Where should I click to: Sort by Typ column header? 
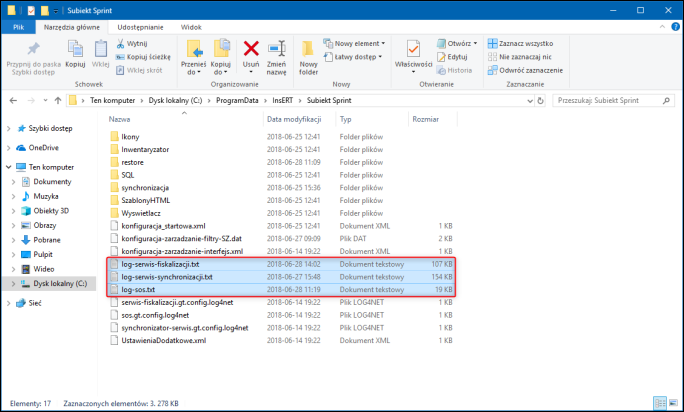[345, 119]
